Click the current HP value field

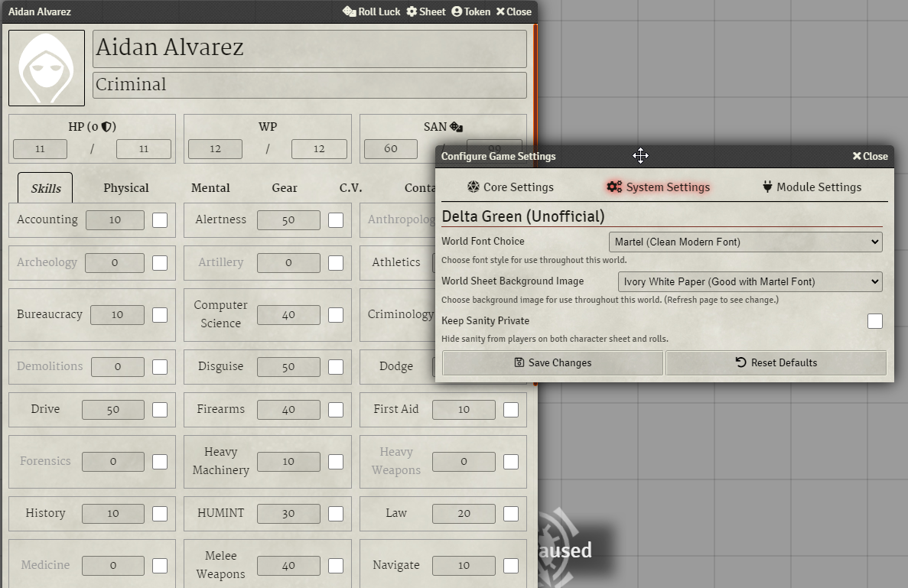40,149
